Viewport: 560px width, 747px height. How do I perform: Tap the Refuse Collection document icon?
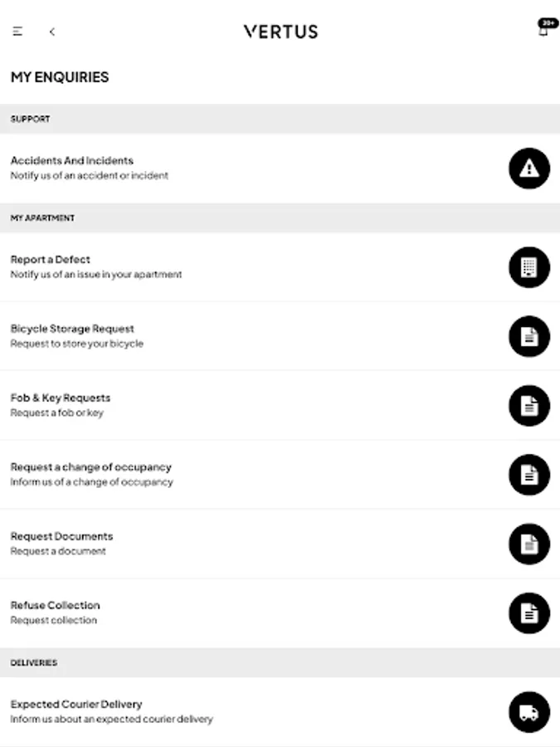pos(528,613)
